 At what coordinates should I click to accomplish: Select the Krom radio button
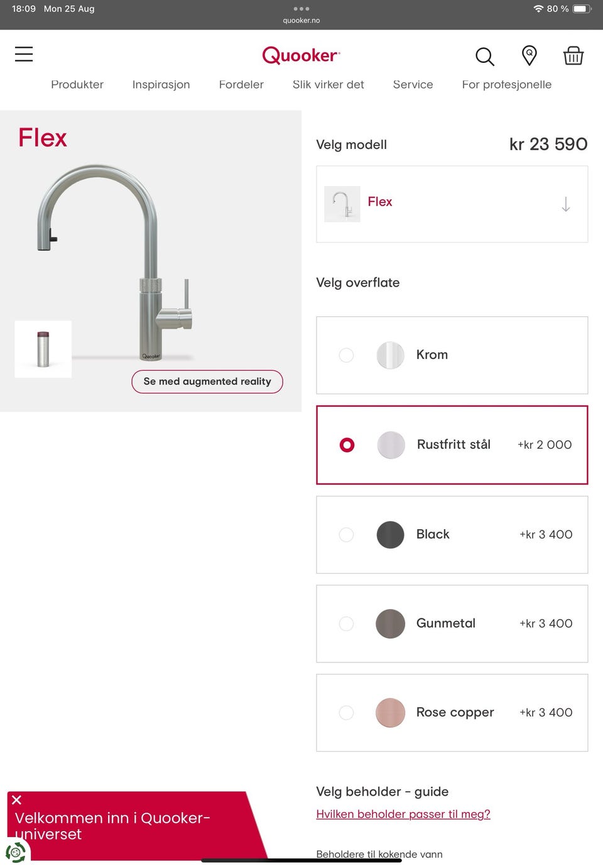[x=346, y=355]
